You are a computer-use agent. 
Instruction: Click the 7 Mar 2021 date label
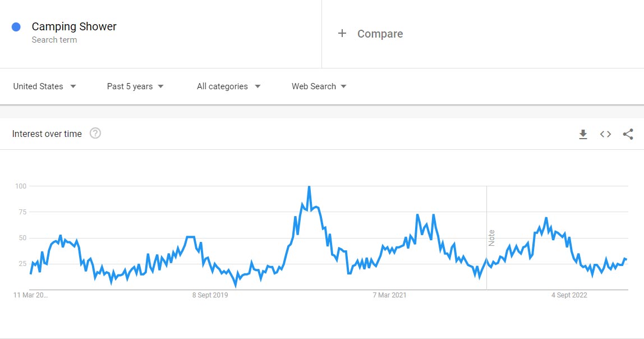(x=389, y=295)
